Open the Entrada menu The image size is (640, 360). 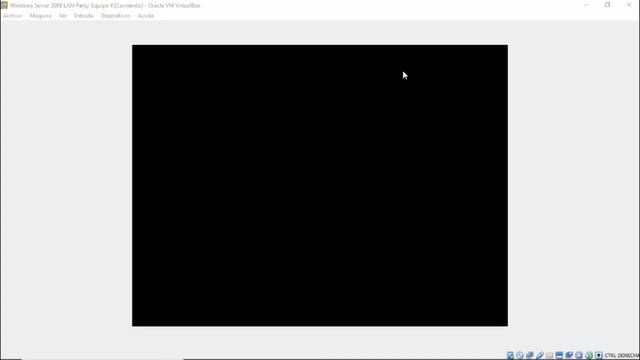coord(84,16)
